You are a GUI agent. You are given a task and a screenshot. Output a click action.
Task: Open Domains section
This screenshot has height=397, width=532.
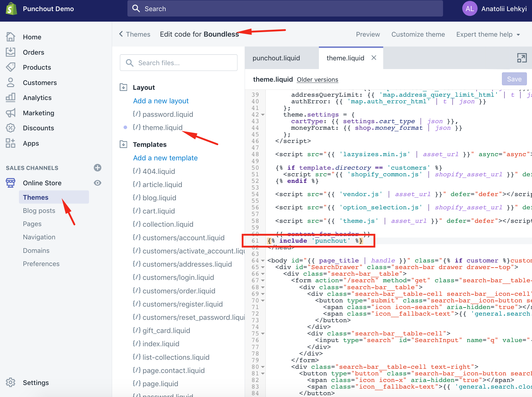click(36, 250)
